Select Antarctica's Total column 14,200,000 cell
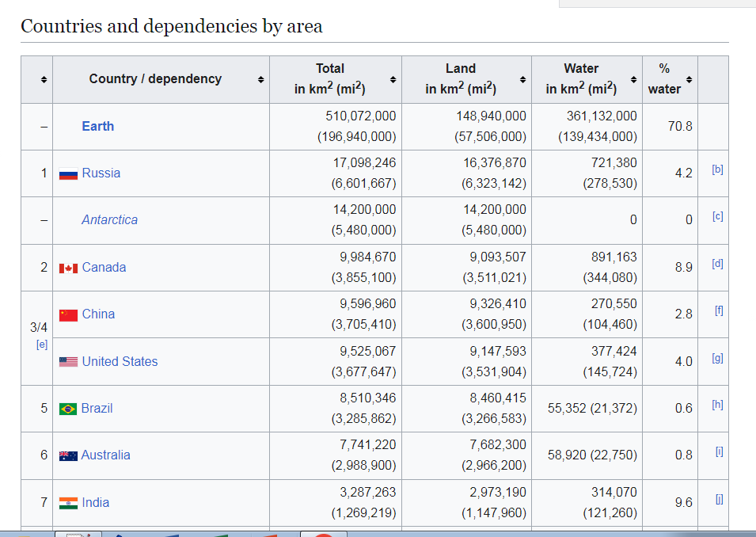The height and width of the screenshot is (537, 756). point(336,220)
